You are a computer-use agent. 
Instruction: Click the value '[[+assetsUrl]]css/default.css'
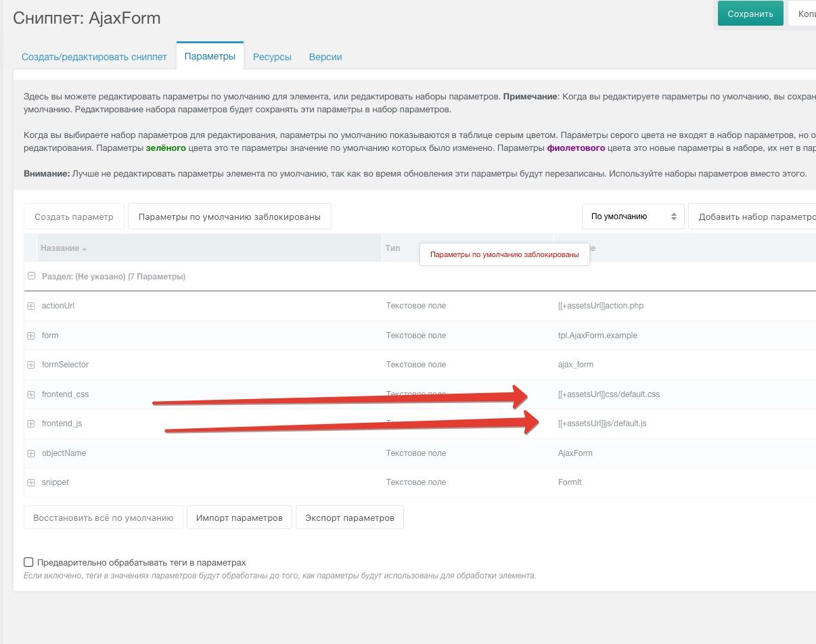(x=609, y=394)
